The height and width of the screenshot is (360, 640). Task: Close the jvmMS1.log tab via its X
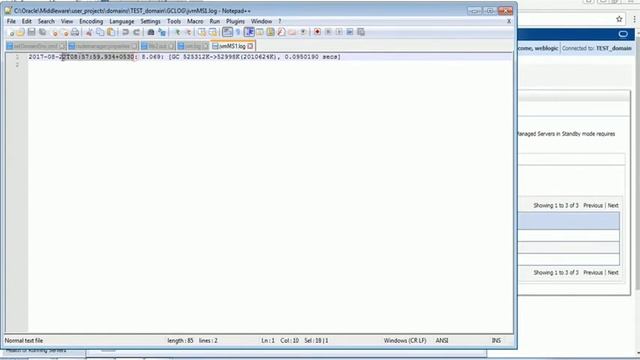(250, 47)
